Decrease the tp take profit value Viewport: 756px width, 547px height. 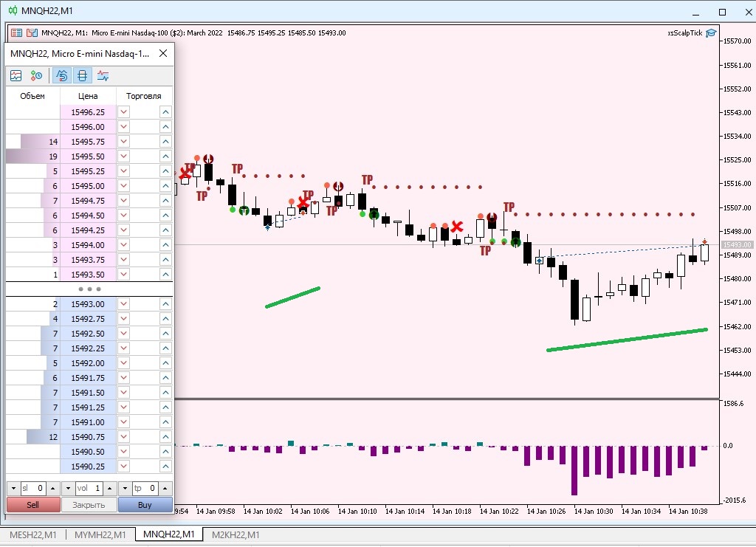click(x=125, y=488)
